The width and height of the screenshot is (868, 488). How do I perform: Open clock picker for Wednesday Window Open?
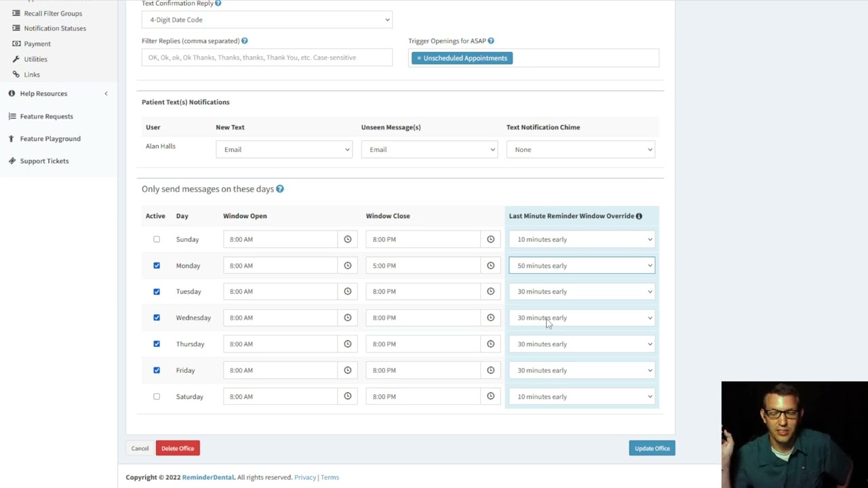(347, 318)
